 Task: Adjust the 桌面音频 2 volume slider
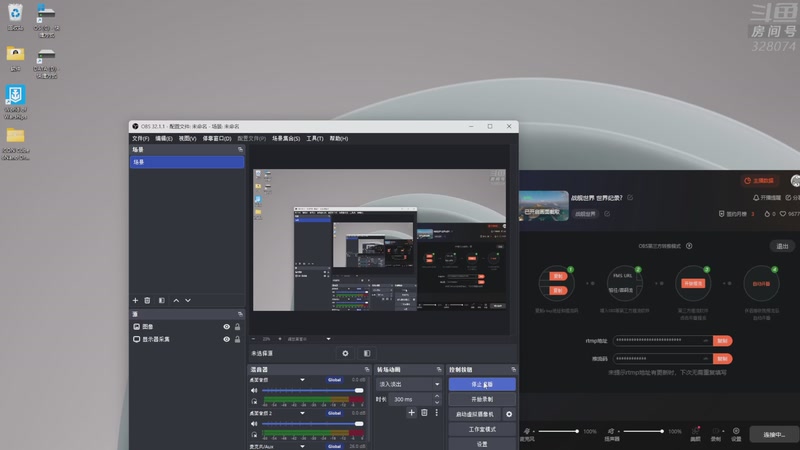[313, 424]
